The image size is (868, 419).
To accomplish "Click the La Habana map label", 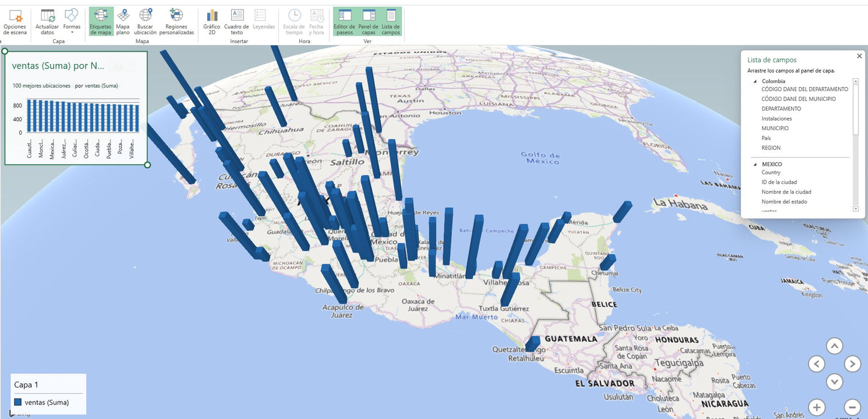I will click(x=681, y=204).
